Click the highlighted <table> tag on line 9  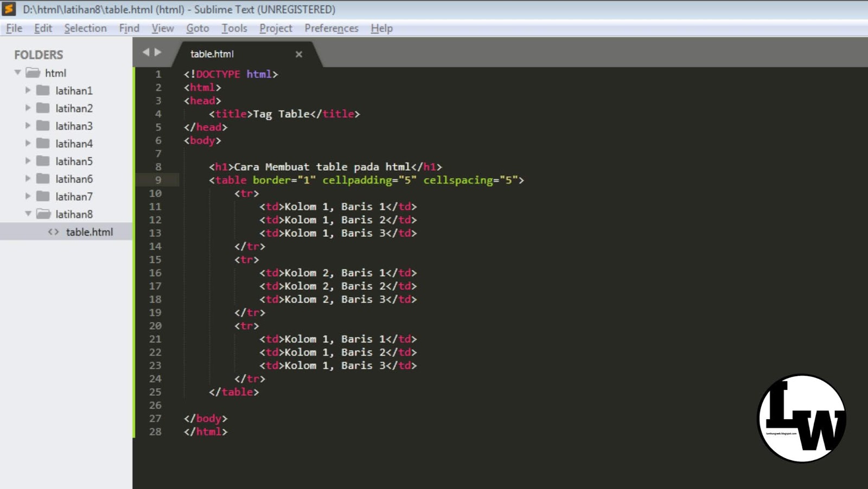point(231,179)
